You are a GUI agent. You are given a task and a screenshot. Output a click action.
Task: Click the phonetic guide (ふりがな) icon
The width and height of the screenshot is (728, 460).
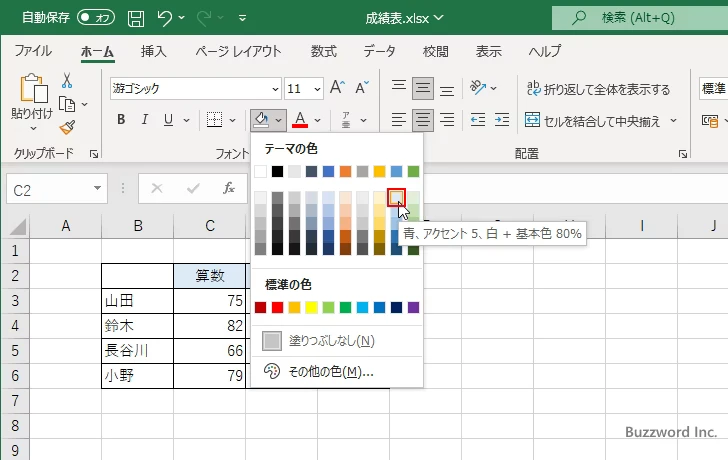click(x=346, y=120)
